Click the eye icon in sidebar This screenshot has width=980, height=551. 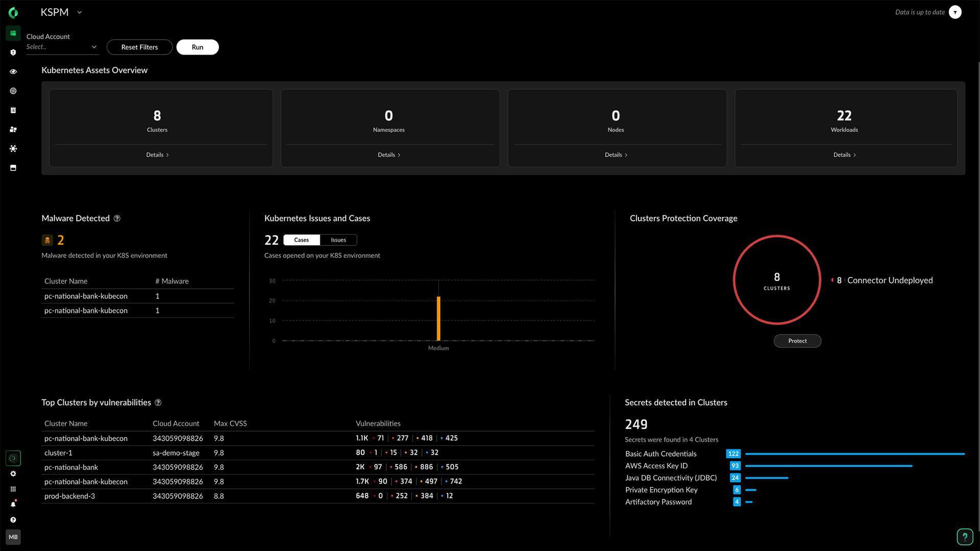(13, 72)
